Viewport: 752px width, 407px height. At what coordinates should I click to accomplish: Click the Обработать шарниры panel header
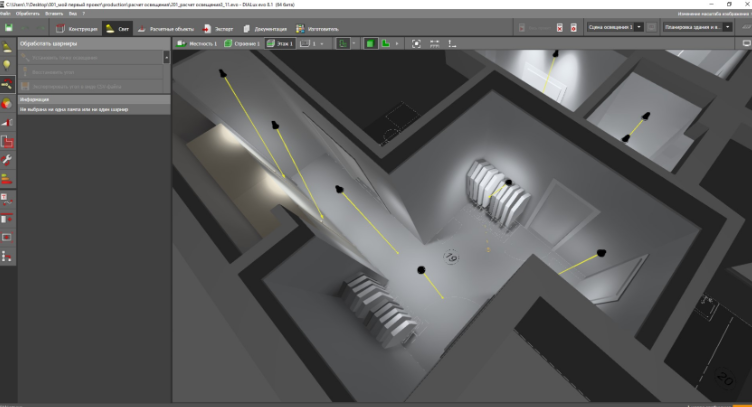tap(94, 44)
